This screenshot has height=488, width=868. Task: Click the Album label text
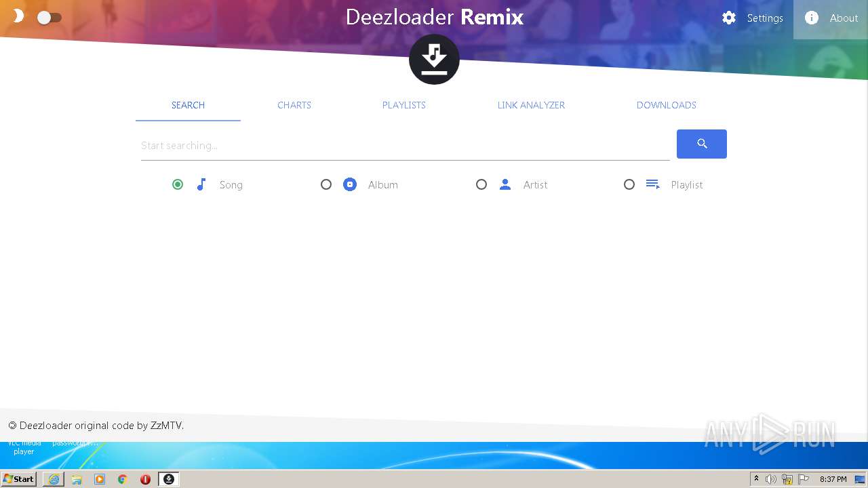383,185
